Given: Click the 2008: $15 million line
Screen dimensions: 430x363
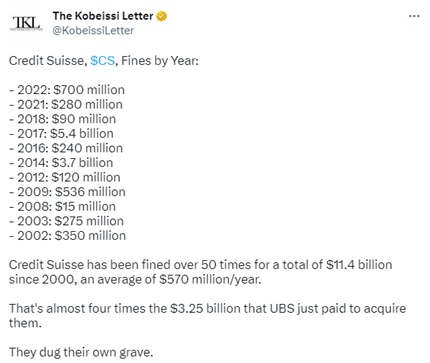Looking at the screenshot, I should click(62, 207).
